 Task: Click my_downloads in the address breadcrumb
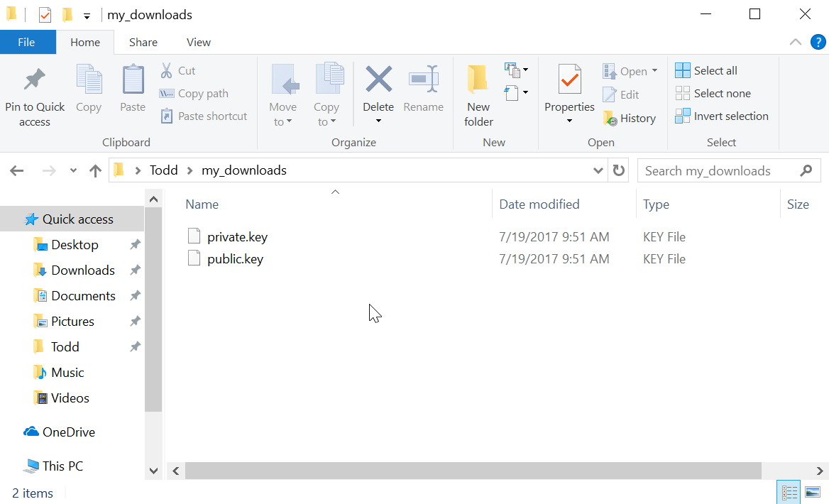click(244, 170)
